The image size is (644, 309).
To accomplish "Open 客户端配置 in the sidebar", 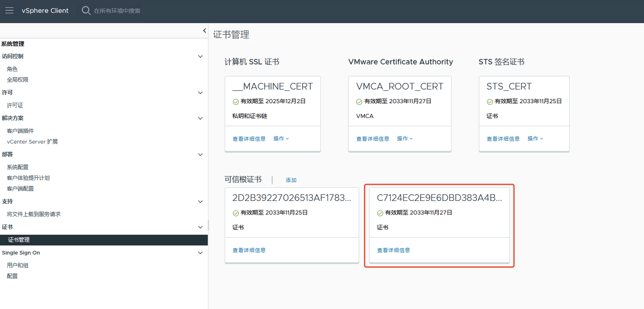I will [20, 189].
